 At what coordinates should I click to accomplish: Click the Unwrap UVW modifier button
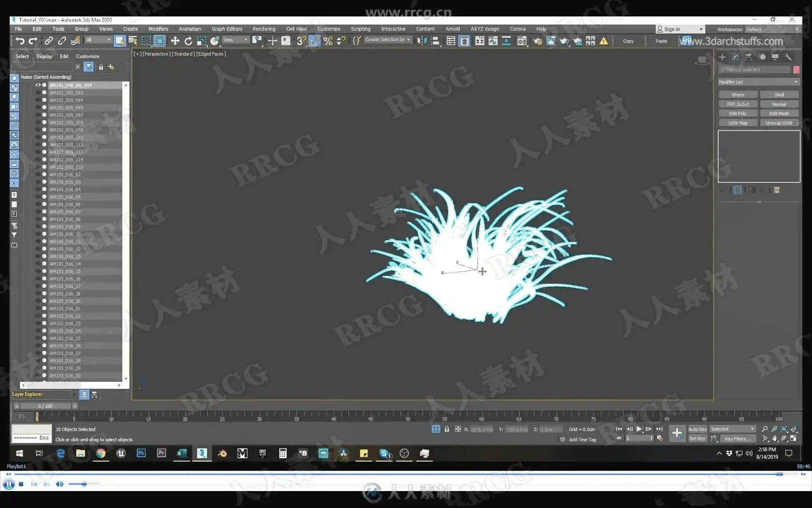point(779,123)
